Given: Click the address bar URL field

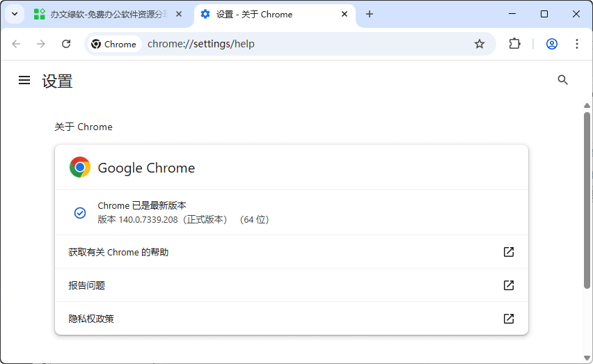Looking at the screenshot, I should click(x=306, y=44).
